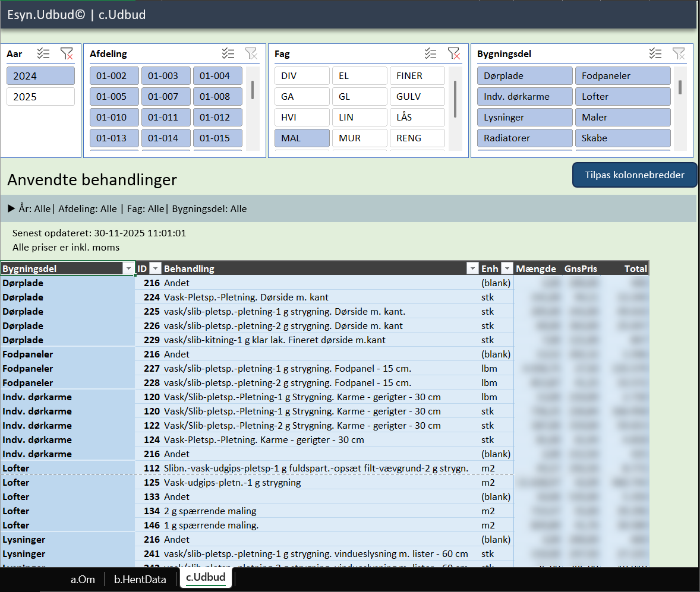
Task: Select Indv. dørkarme in Bygningsdel slicer
Action: 525,96
